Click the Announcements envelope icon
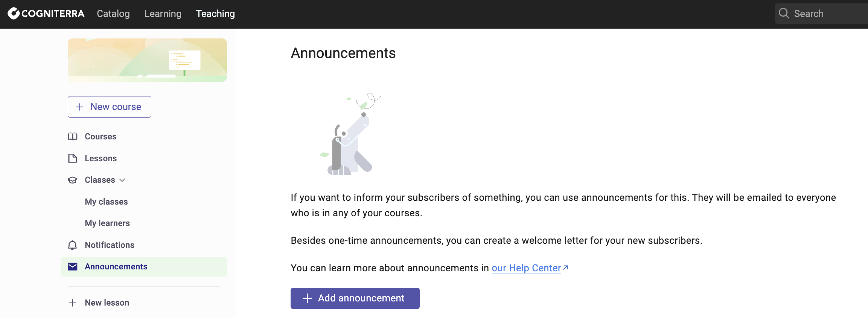868x318 pixels. tap(72, 266)
